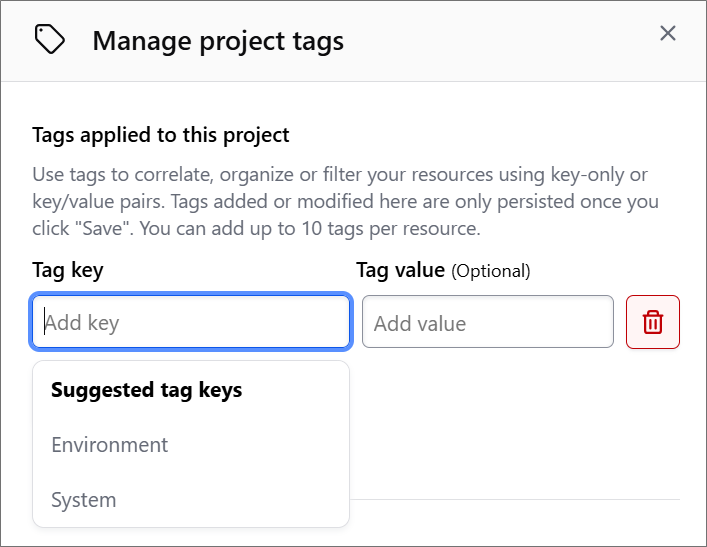Choose System from suggested tag keys
Image resolution: width=707 pixels, height=547 pixels.
(x=83, y=500)
